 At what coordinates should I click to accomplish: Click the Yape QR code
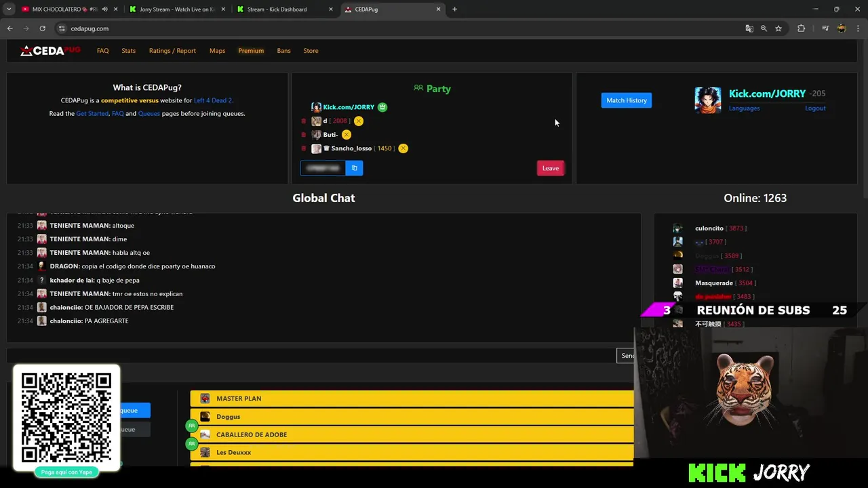(x=66, y=418)
